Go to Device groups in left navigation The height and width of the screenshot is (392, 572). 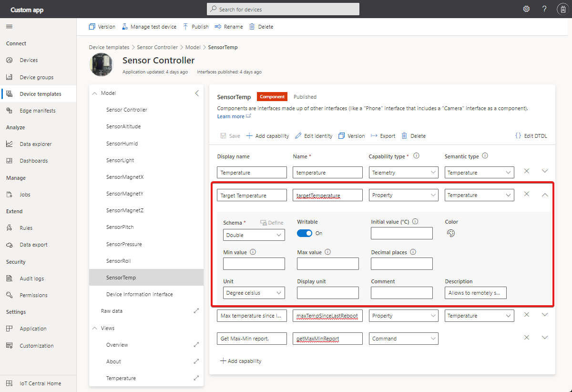[38, 77]
